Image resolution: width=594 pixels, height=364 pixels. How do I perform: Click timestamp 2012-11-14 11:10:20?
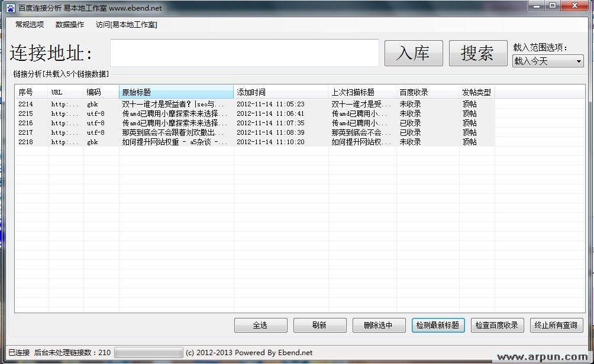click(270, 142)
